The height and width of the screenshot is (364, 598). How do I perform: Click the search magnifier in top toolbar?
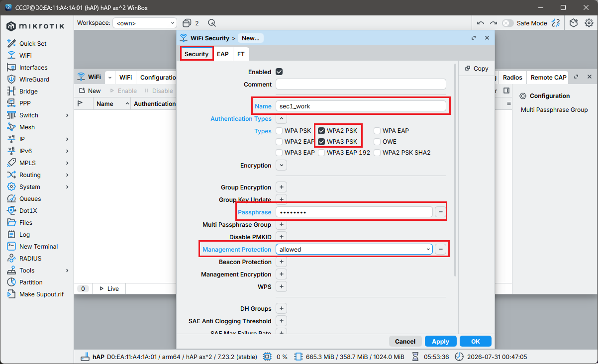(x=211, y=23)
